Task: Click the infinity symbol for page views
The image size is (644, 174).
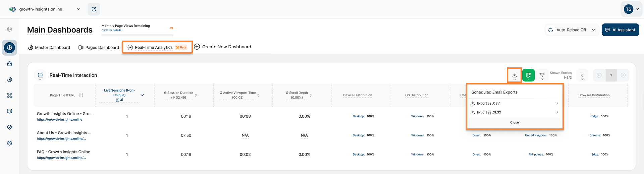Action: pos(172,28)
